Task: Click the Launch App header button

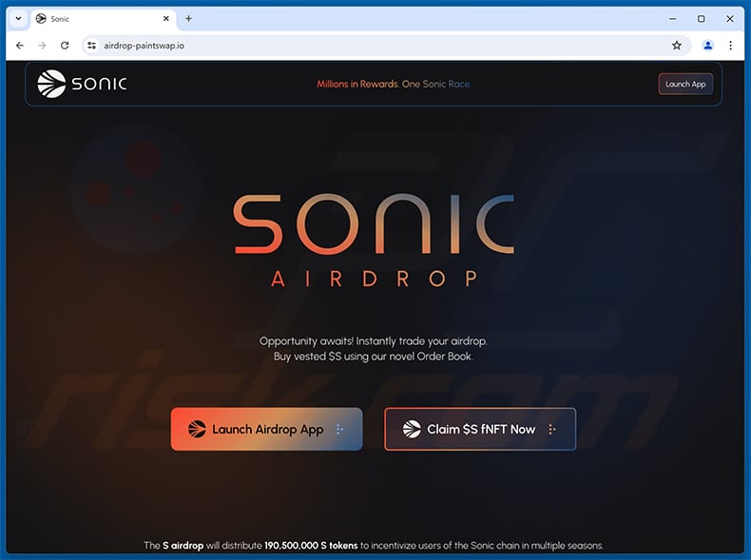Action: pos(685,84)
